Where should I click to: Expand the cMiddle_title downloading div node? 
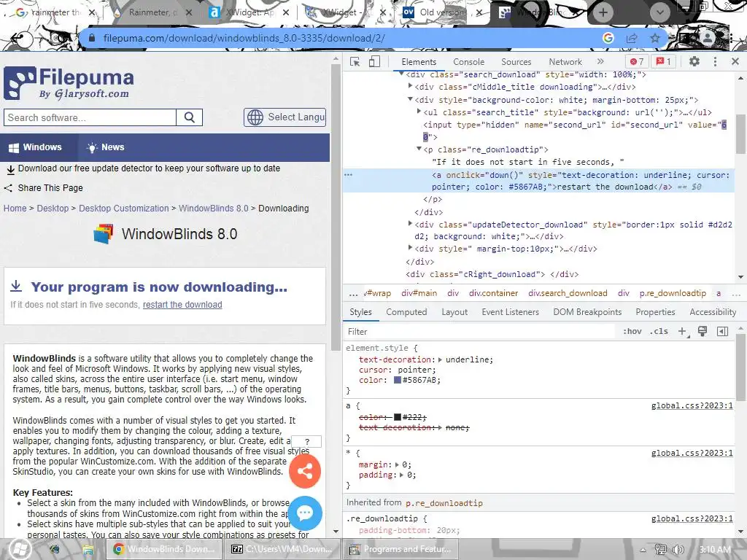(x=410, y=86)
